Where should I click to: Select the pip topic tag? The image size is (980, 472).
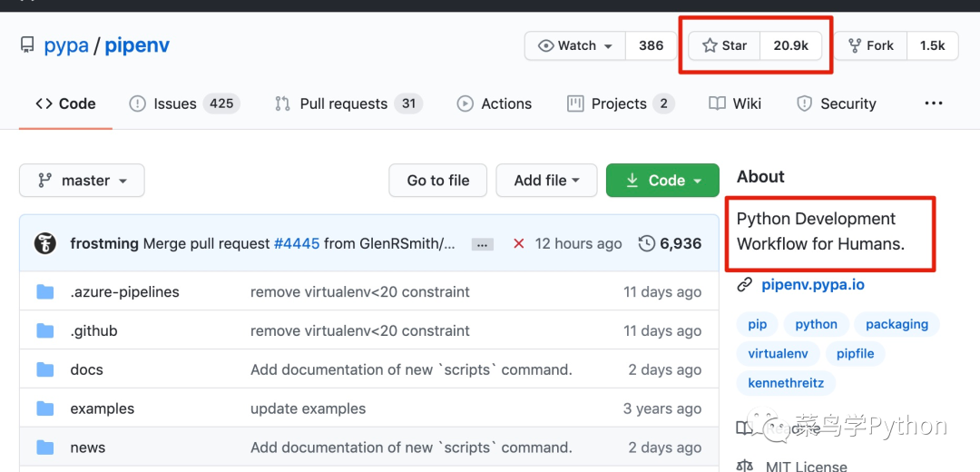click(757, 324)
